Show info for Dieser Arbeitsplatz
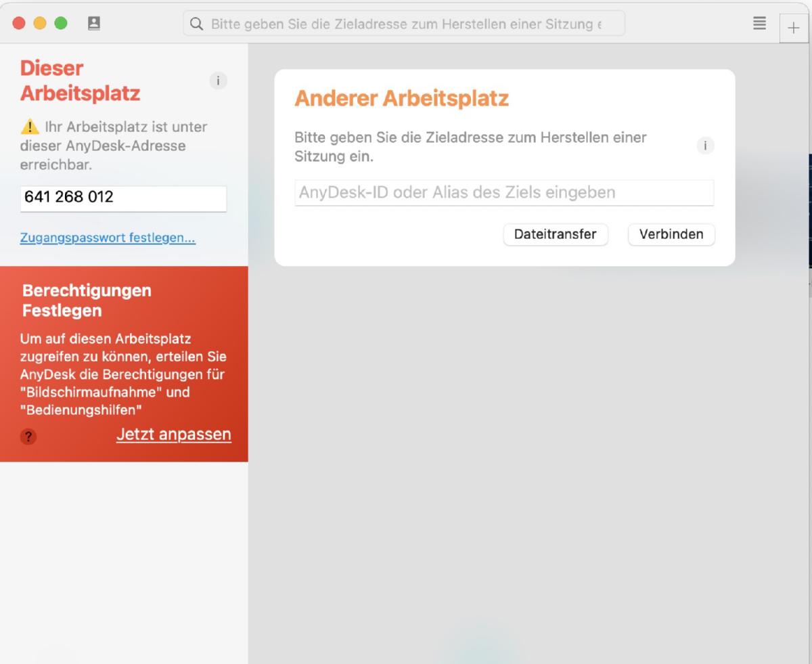Image resolution: width=812 pixels, height=664 pixels. pyautogui.click(x=218, y=81)
